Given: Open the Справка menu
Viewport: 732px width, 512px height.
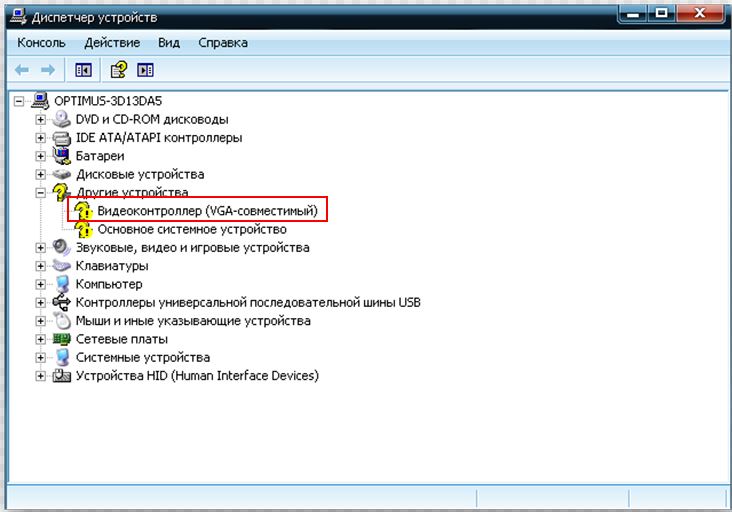Looking at the screenshot, I should click(x=223, y=43).
